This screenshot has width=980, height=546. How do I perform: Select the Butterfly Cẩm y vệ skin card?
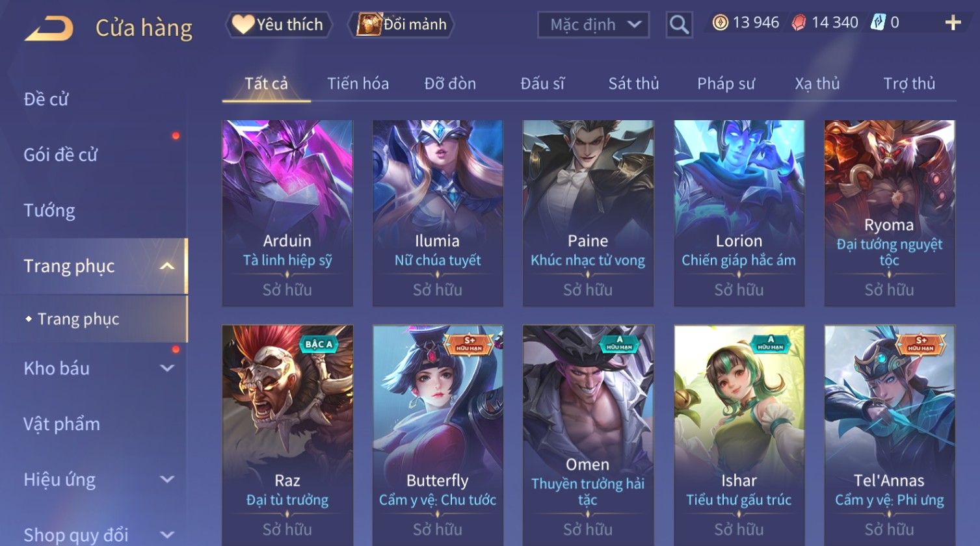click(438, 435)
